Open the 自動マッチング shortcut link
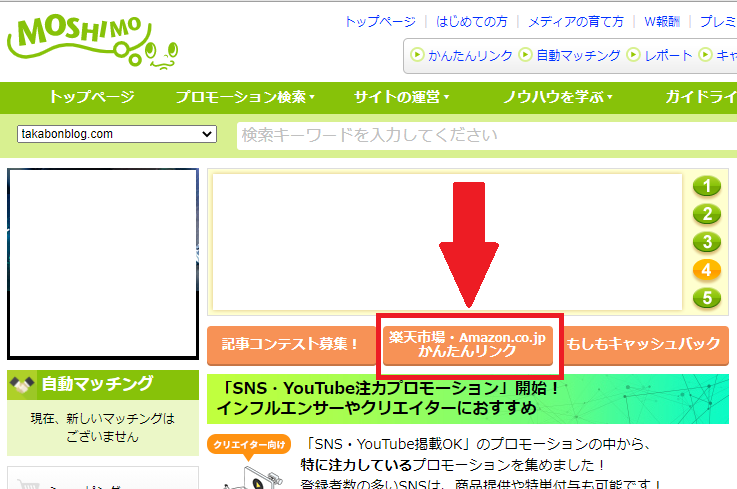The height and width of the screenshot is (489, 737). (x=578, y=55)
